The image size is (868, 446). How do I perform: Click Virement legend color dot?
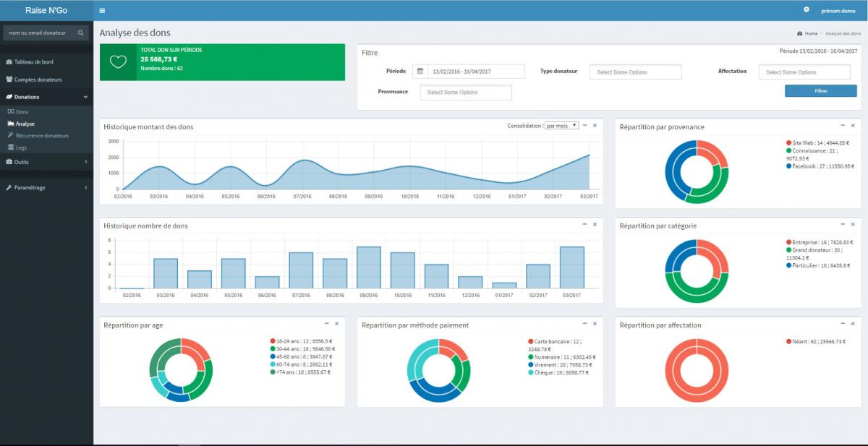tap(531, 365)
